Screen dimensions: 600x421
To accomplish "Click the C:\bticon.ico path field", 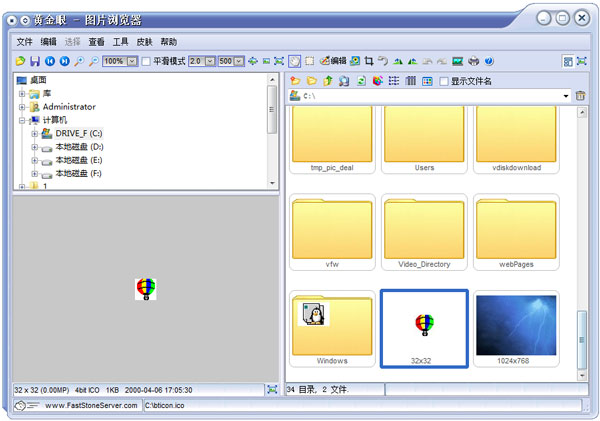I will point(362,405).
